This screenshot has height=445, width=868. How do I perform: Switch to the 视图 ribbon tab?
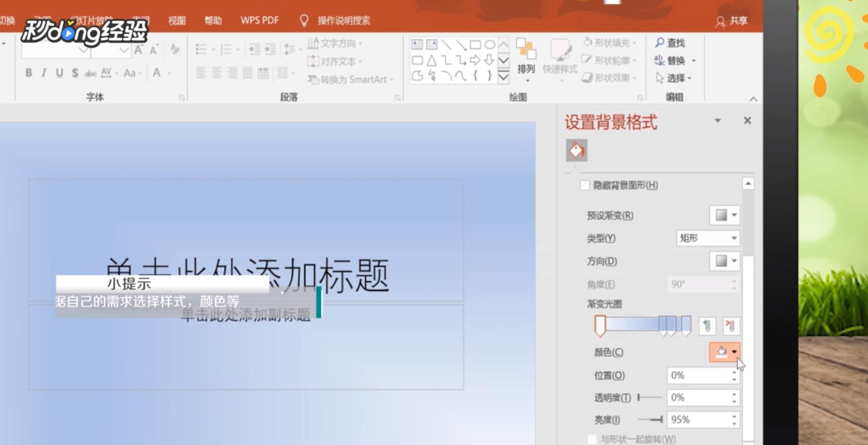pyautogui.click(x=176, y=20)
